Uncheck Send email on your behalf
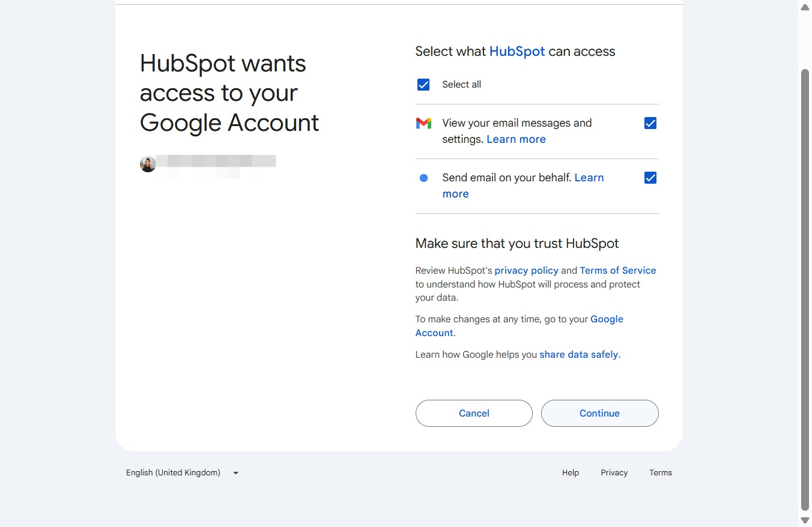812x527 pixels. [650, 178]
